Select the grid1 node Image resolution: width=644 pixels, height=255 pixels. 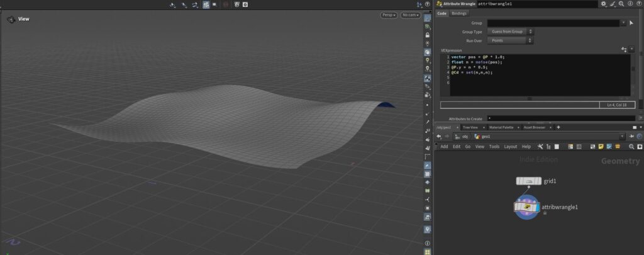pyautogui.click(x=528, y=181)
